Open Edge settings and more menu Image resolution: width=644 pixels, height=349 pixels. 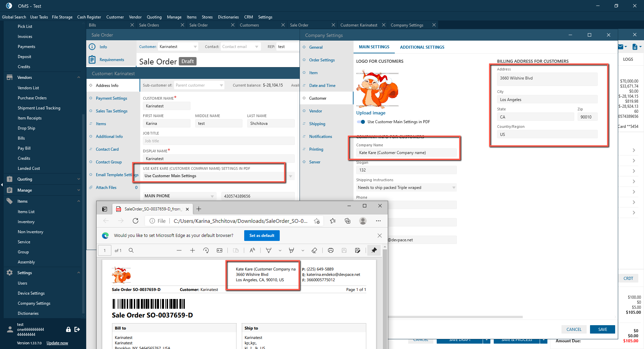pos(378,221)
